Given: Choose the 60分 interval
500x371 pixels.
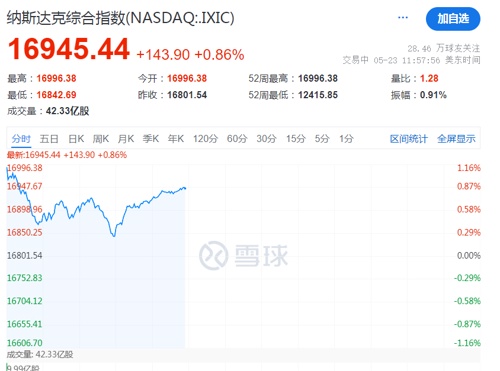Looking at the screenshot, I should click(x=237, y=139).
